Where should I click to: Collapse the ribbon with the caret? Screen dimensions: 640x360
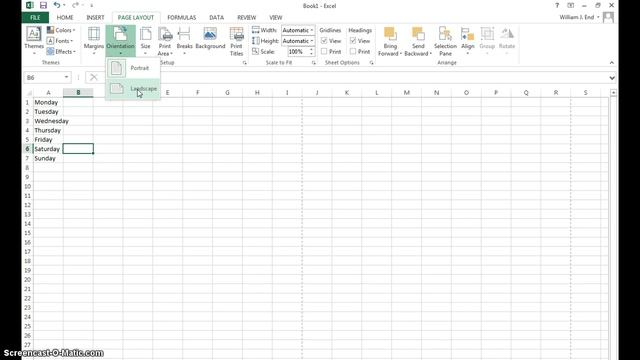coord(611,62)
